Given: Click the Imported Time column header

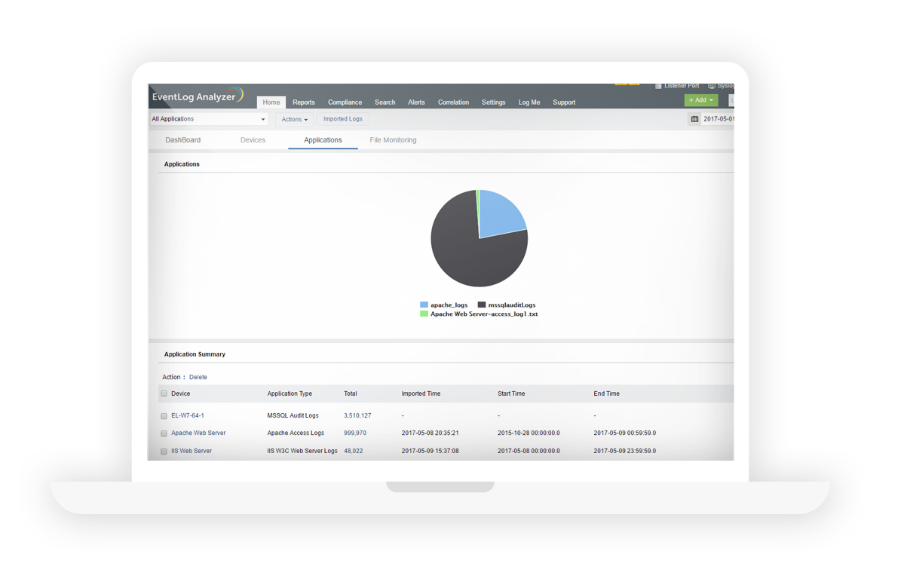Looking at the screenshot, I should tap(421, 394).
